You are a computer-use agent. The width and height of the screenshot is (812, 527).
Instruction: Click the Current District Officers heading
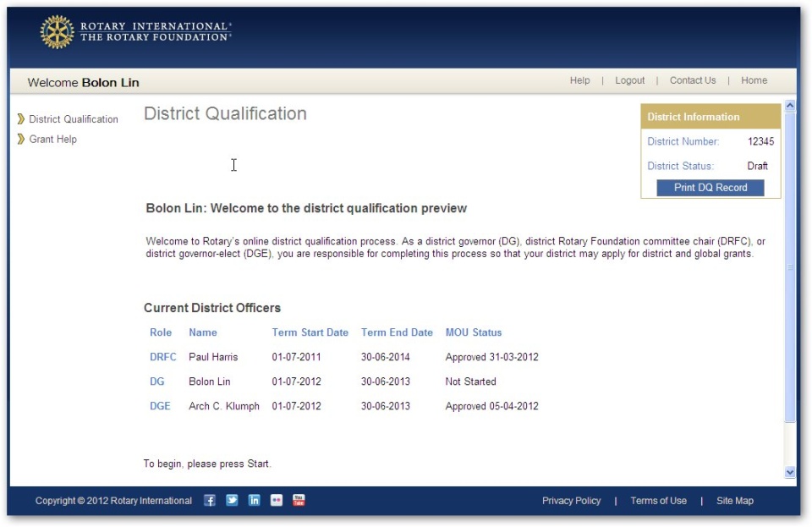tap(212, 308)
